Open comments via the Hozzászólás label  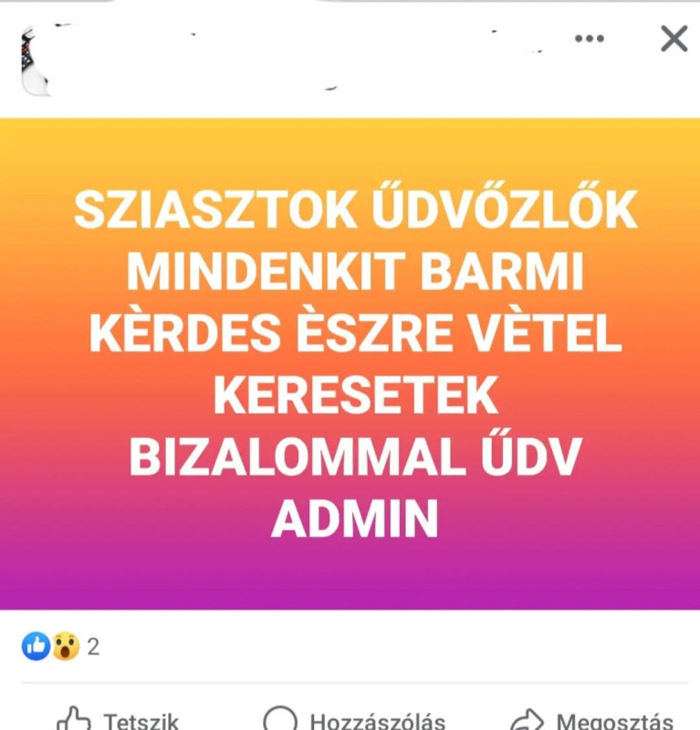click(x=377, y=721)
